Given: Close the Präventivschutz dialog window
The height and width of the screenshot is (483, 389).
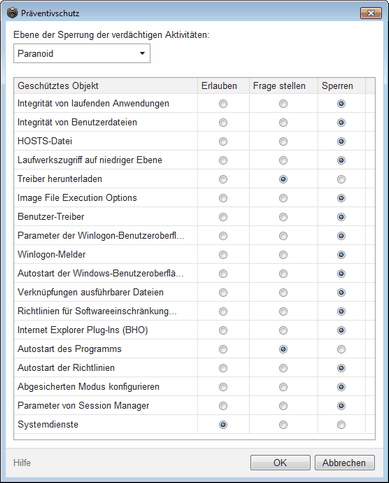Looking at the screenshot, I should (x=371, y=13).
